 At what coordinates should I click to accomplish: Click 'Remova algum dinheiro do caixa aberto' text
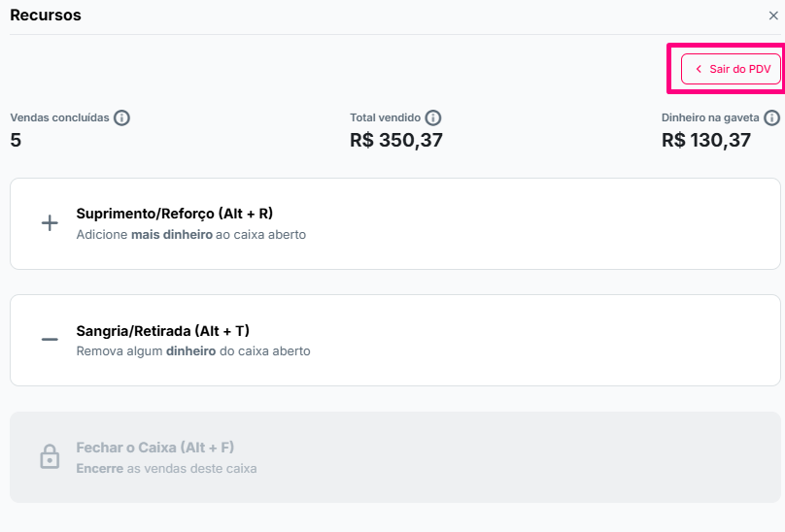coord(193,350)
